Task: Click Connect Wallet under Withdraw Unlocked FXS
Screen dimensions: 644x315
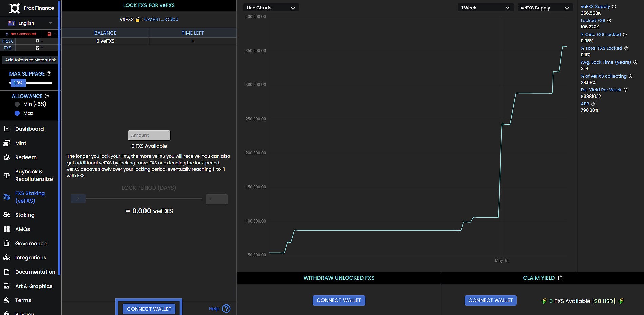Action: coord(339,300)
